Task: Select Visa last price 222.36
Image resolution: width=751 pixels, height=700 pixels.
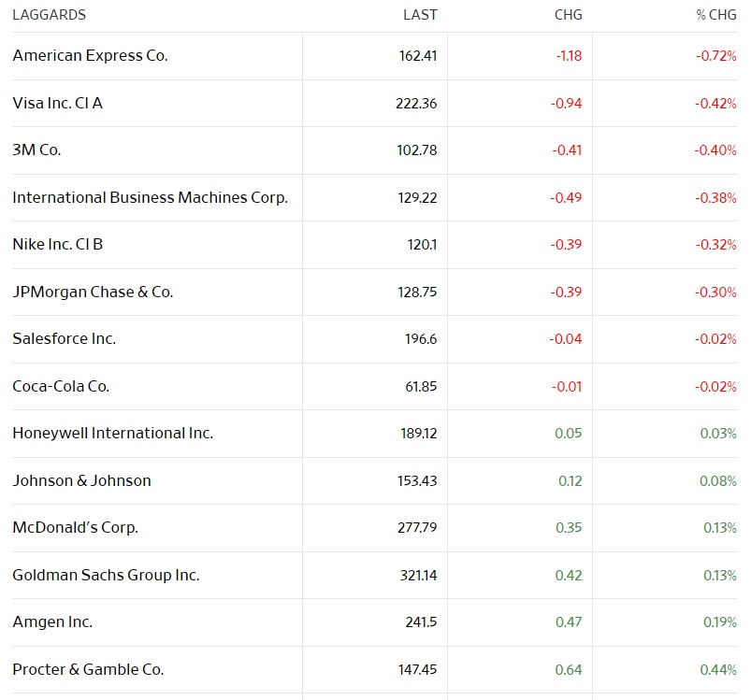Action: 416,104
